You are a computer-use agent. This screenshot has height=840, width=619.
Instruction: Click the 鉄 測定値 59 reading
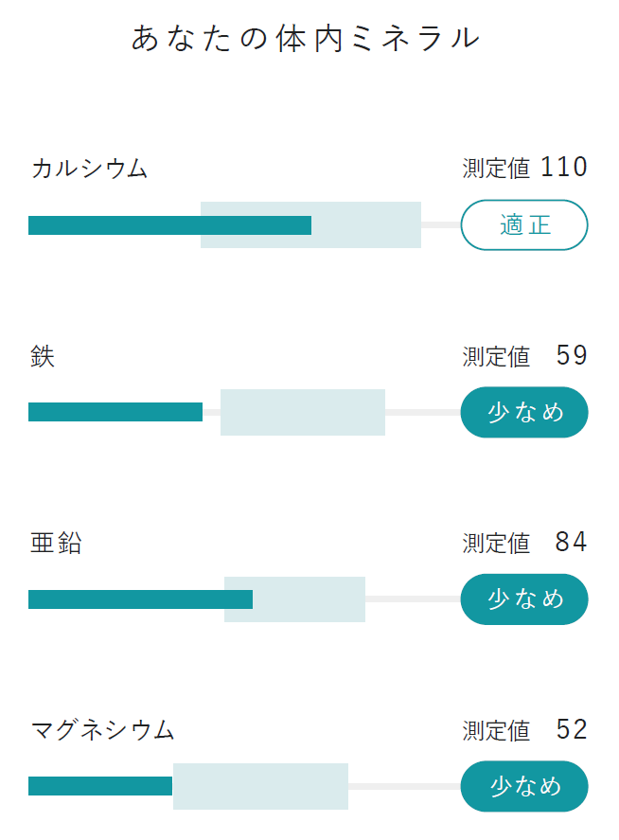[x=525, y=356]
